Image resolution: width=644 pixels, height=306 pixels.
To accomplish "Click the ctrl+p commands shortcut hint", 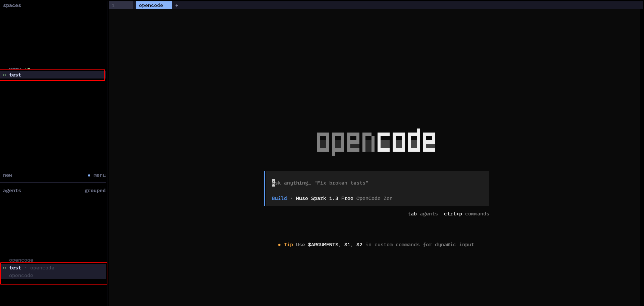I will coord(466,214).
